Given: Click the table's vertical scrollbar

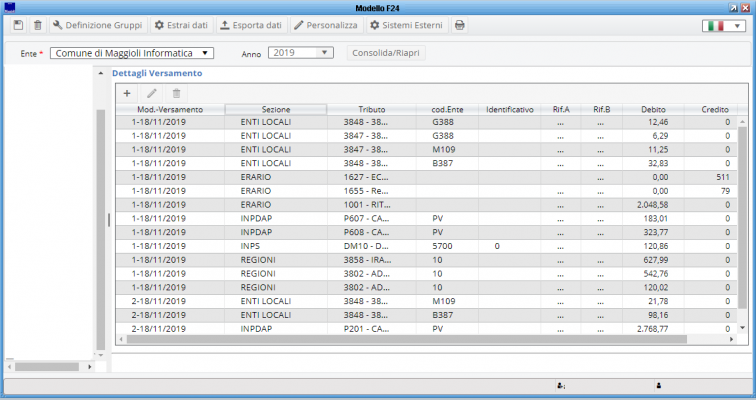Looking at the screenshot, I should 741,220.
